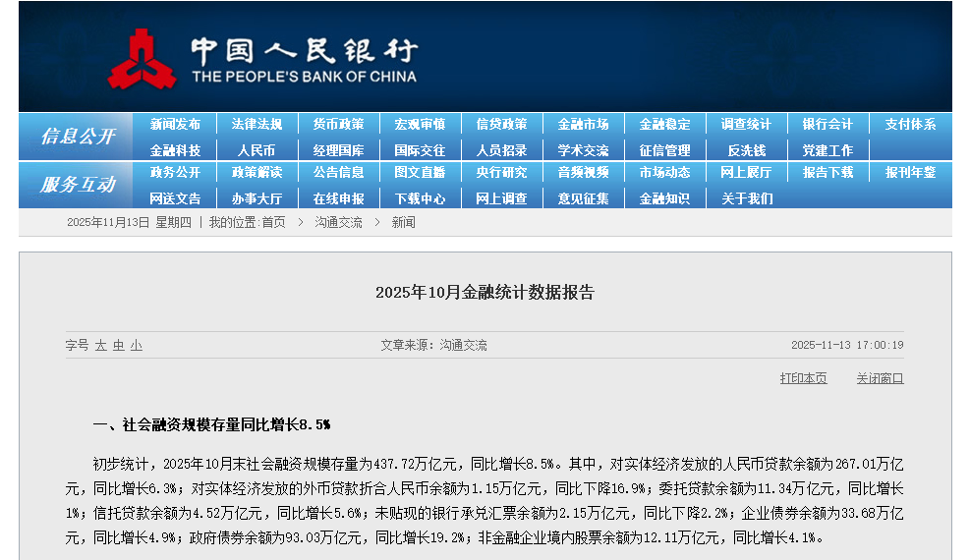970x560 pixels.
Task: Open 学术交流 navigation link
Action: coord(584,150)
